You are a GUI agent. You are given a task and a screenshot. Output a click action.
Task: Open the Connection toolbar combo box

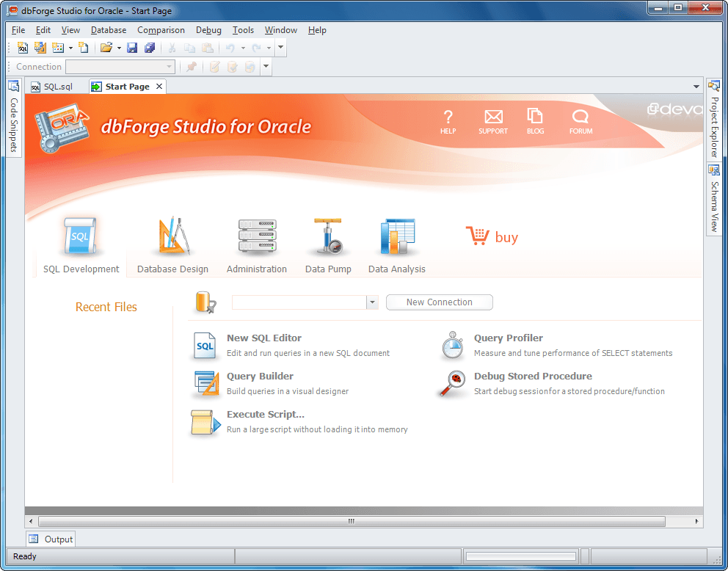coord(120,67)
